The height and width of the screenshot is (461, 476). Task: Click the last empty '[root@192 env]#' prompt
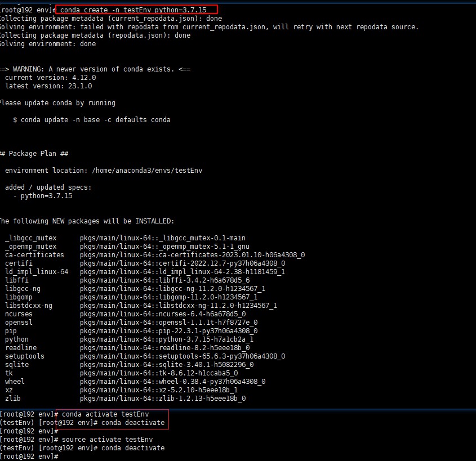(x=29, y=456)
